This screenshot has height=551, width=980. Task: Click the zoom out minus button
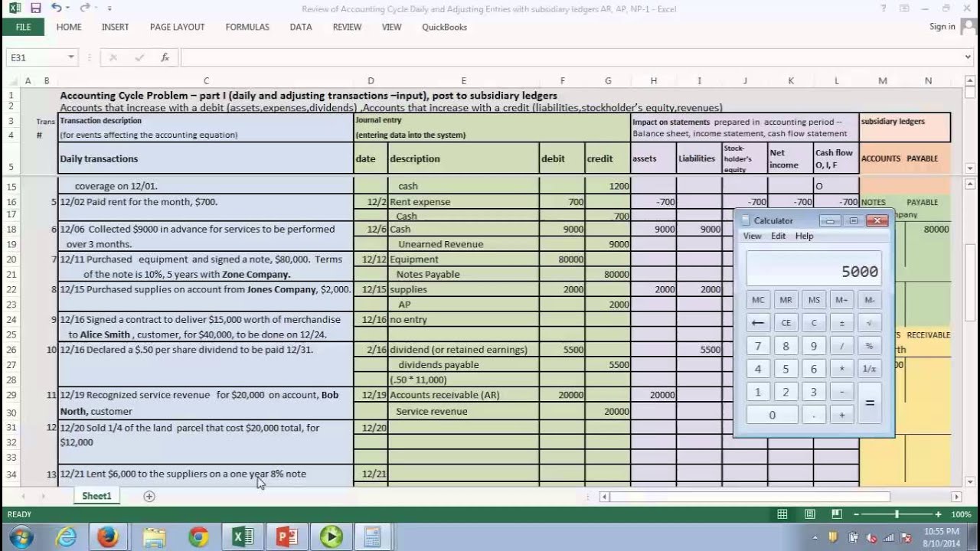click(x=856, y=514)
